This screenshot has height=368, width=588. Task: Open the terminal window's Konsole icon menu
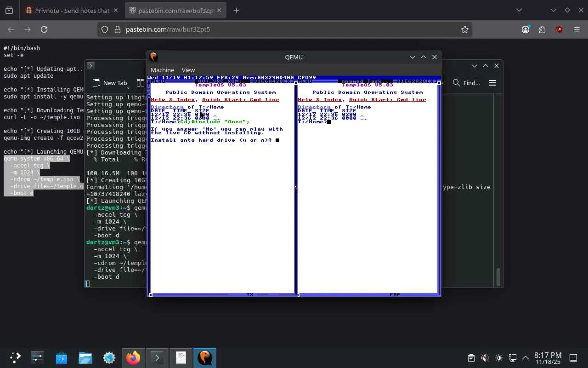point(90,66)
